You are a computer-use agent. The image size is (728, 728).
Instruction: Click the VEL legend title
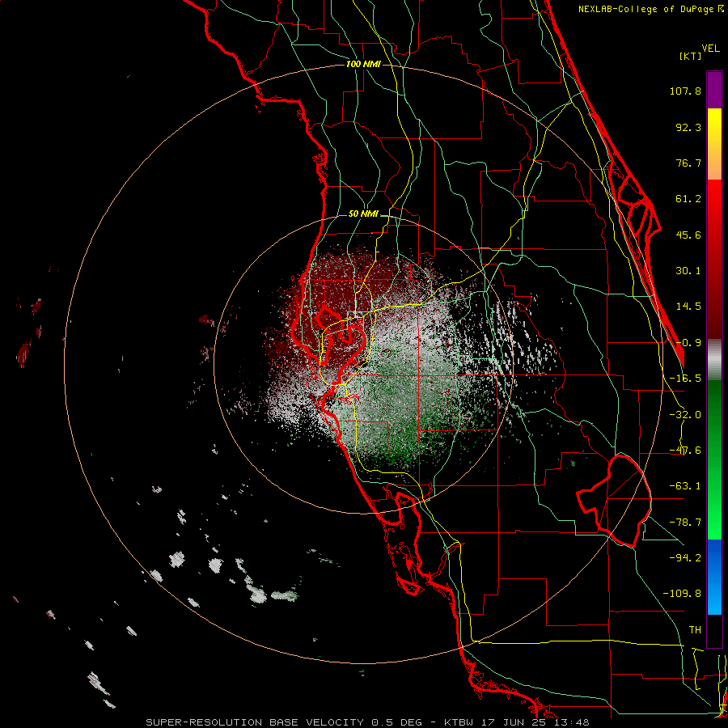point(710,49)
